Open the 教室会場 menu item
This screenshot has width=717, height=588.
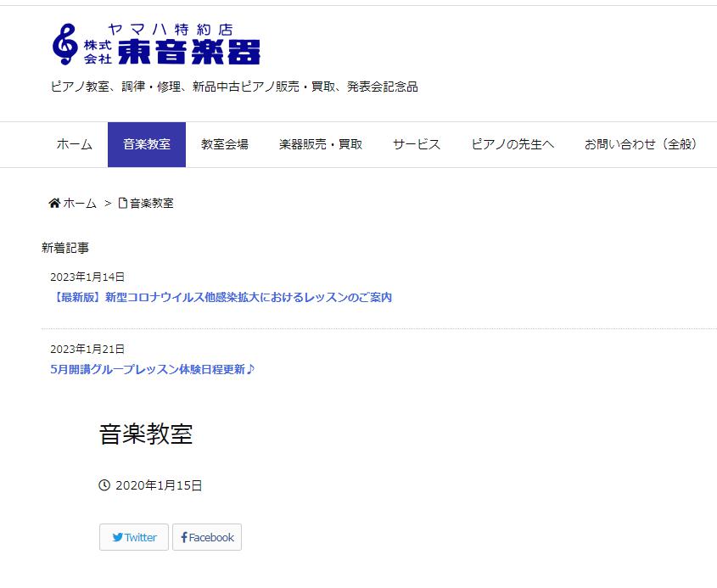(x=225, y=144)
